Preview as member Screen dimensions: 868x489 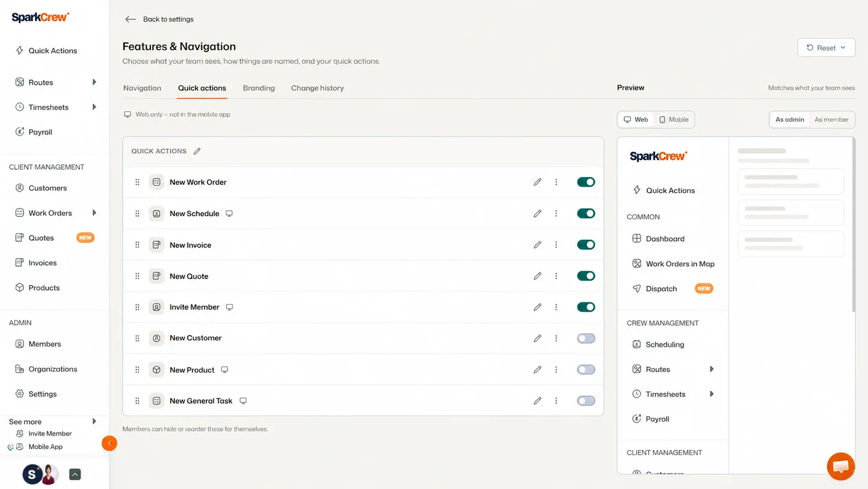coord(831,120)
